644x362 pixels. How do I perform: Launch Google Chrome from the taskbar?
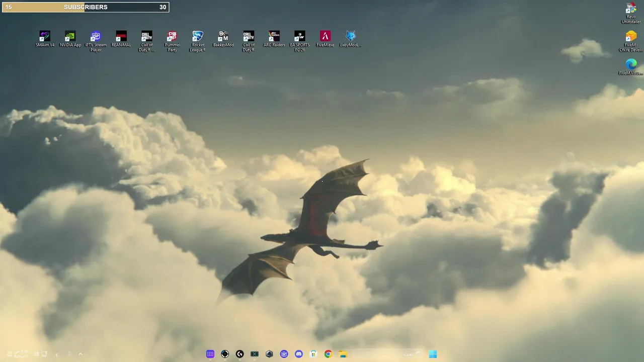click(x=328, y=354)
